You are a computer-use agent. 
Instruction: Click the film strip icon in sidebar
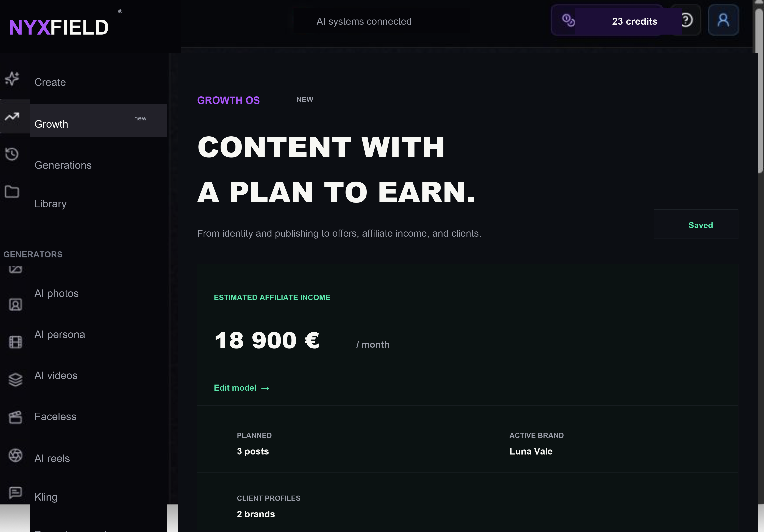pos(15,342)
